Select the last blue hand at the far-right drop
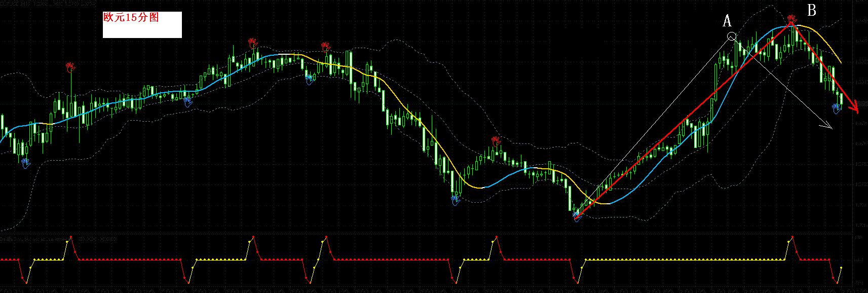The height and width of the screenshot is (293, 868). 836,108
